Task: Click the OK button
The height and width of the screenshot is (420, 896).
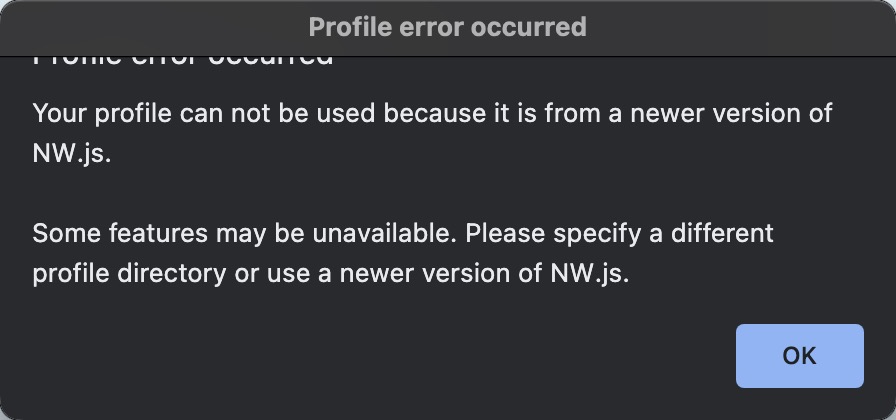Action: click(799, 356)
